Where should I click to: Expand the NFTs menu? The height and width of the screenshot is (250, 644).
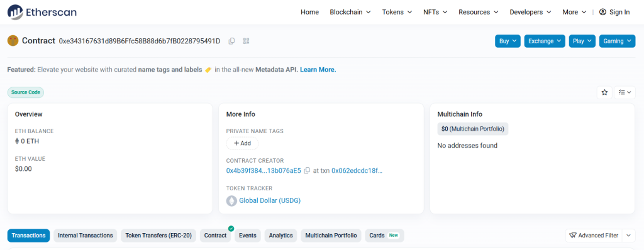point(435,13)
